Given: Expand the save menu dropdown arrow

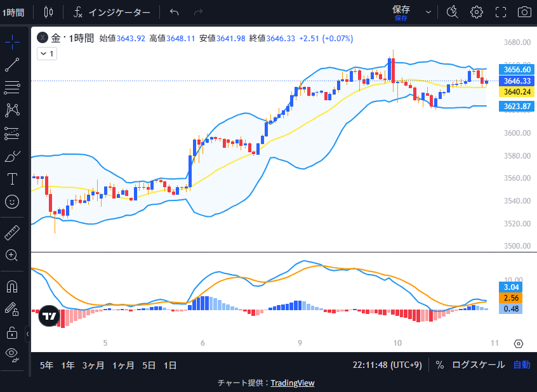Looking at the screenshot, I should tap(428, 11).
